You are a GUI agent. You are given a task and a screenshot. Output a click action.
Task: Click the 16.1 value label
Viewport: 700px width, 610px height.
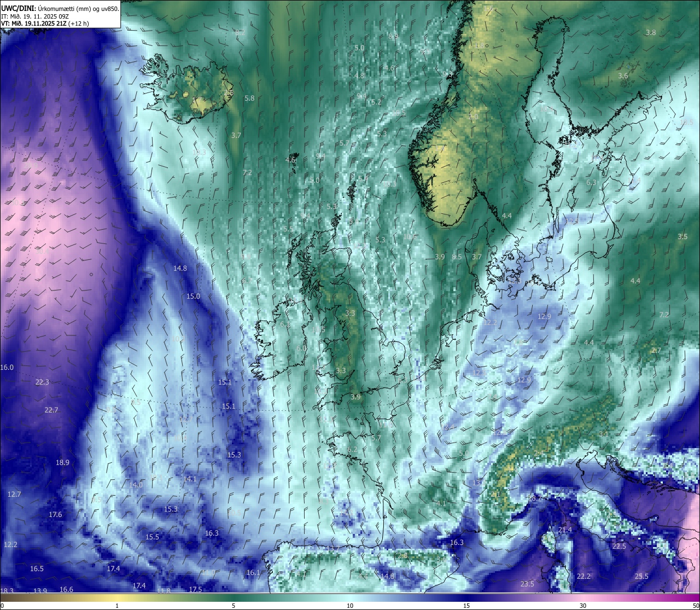[253, 572]
